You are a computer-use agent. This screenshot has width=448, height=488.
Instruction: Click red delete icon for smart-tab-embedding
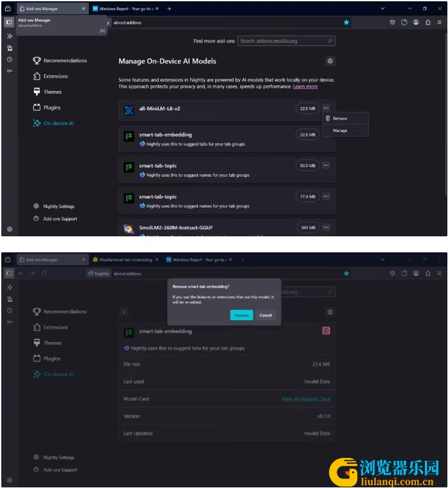[326, 330]
